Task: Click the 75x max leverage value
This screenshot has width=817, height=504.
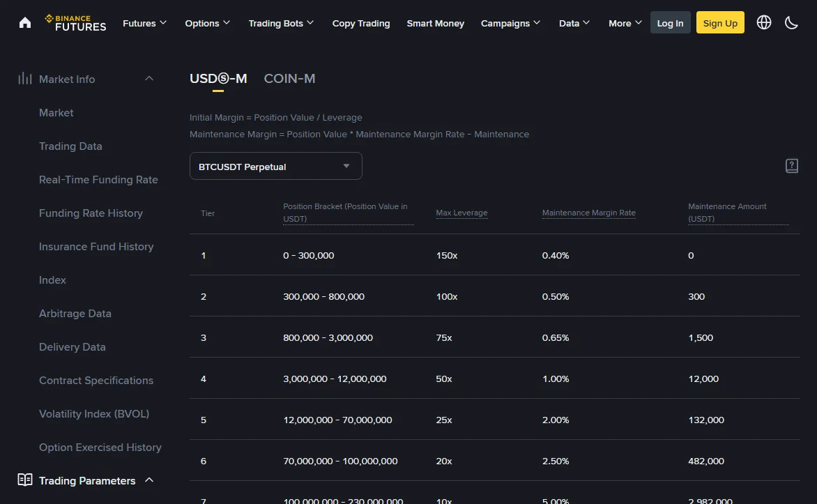Action: click(444, 337)
